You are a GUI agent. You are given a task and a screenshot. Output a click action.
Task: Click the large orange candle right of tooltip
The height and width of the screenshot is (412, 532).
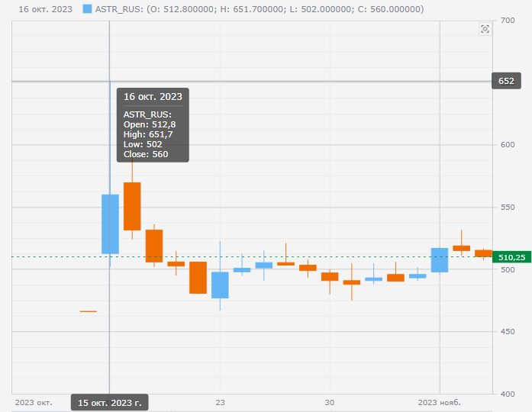coord(132,206)
